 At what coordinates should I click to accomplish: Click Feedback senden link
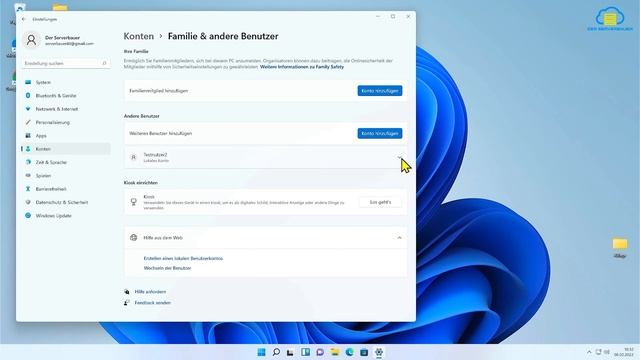153,303
